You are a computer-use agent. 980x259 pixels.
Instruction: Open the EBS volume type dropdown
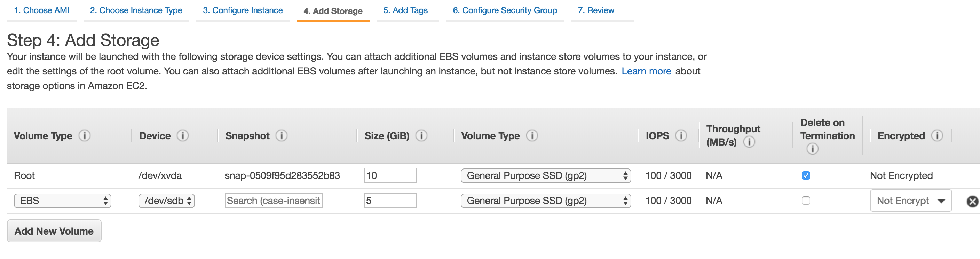point(62,201)
